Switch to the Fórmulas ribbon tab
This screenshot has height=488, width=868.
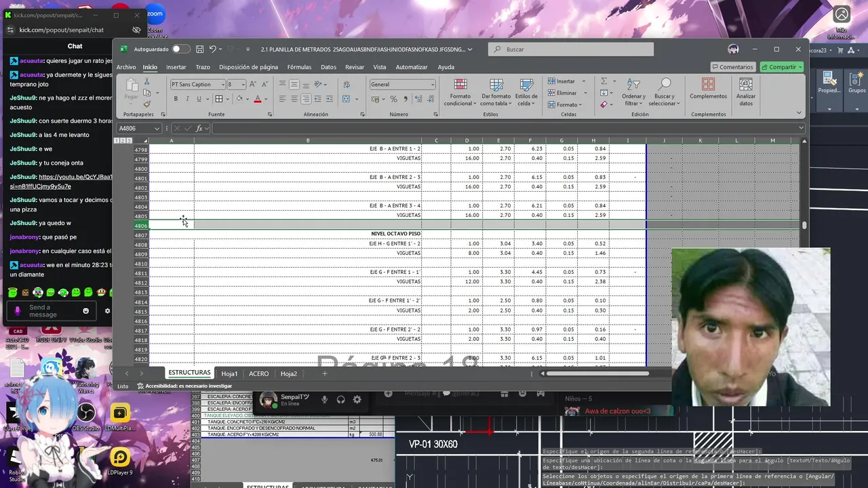pos(299,67)
